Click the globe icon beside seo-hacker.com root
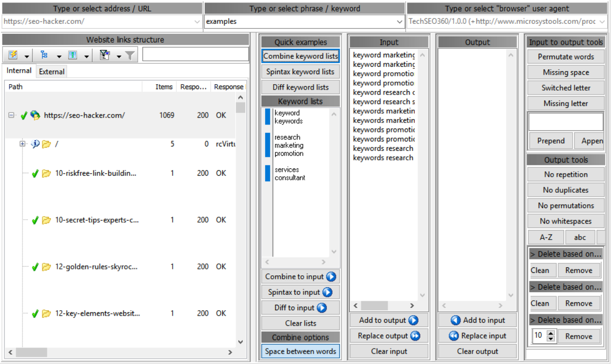Image resolution: width=611 pixels, height=364 pixels. (35, 116)
